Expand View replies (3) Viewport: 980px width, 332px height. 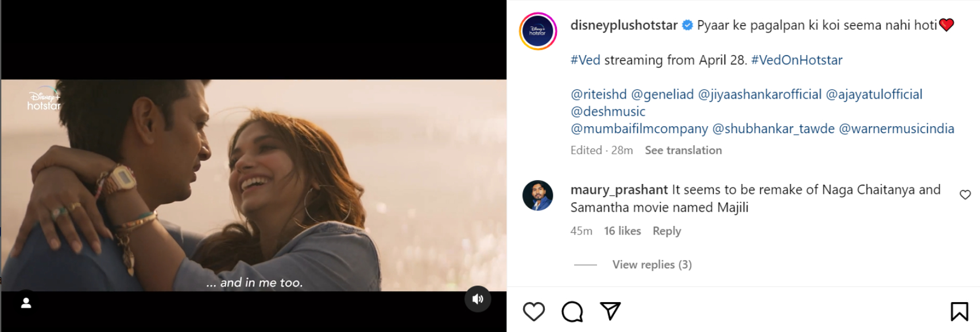click(652, 264)
